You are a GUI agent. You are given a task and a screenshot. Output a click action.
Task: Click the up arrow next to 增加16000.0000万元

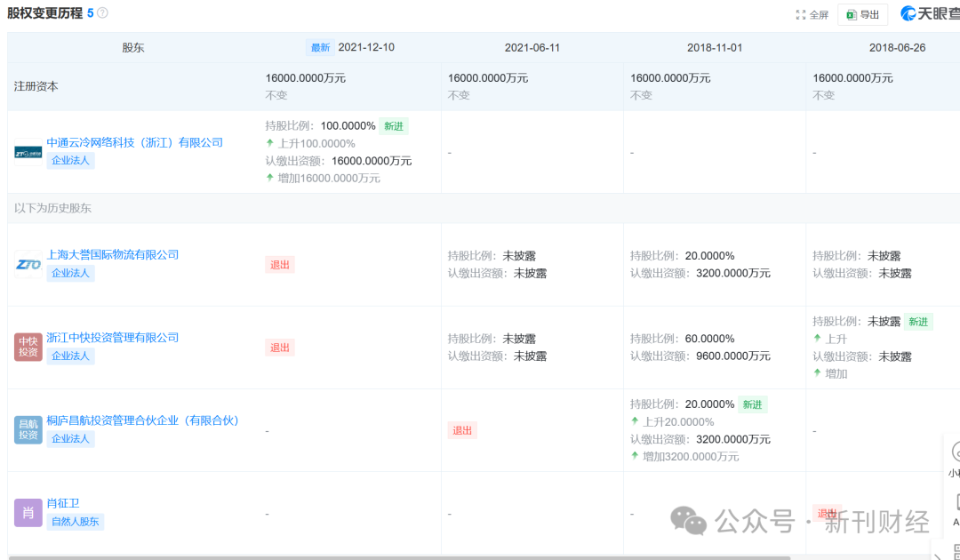click(269, 178)
